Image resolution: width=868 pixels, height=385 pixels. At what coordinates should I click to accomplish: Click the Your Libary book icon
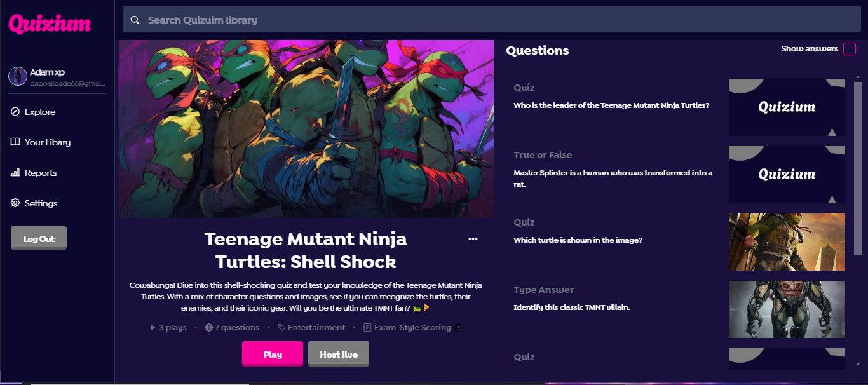pos(15,142)
